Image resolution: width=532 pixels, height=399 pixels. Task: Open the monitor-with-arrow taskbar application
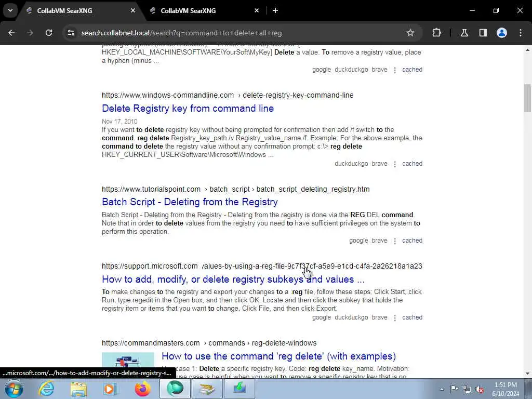coord(239,389)
